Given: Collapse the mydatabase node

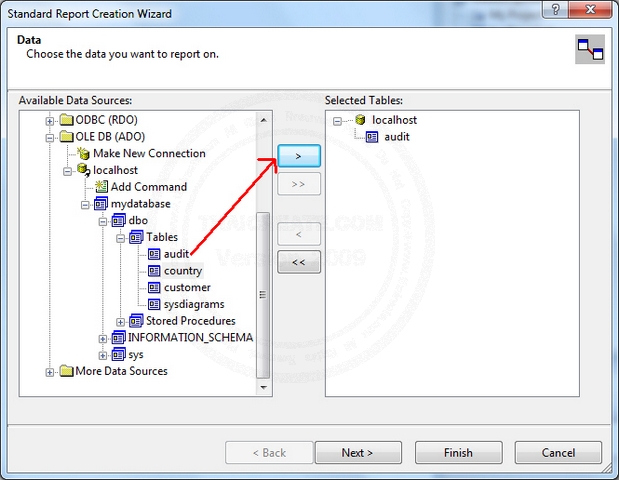Looking at the screenshot, I should pyautogui.click(x=85, y=205).
